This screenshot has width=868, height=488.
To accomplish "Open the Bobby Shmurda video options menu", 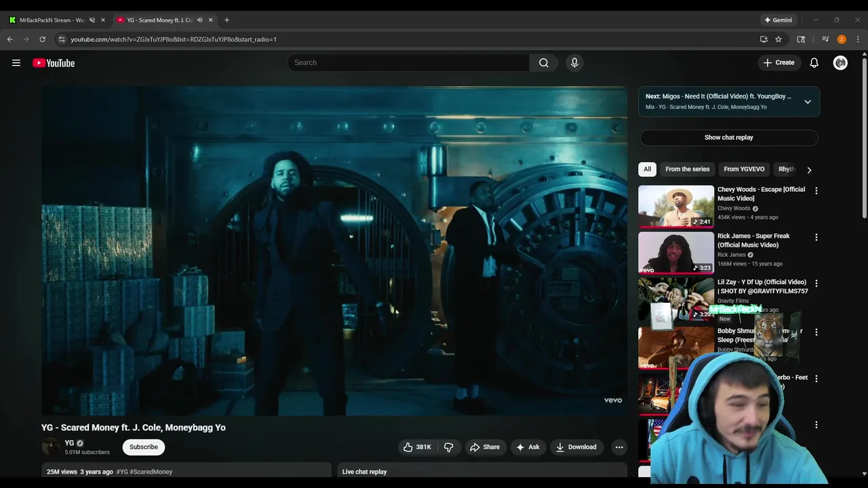I will [816, 332].
